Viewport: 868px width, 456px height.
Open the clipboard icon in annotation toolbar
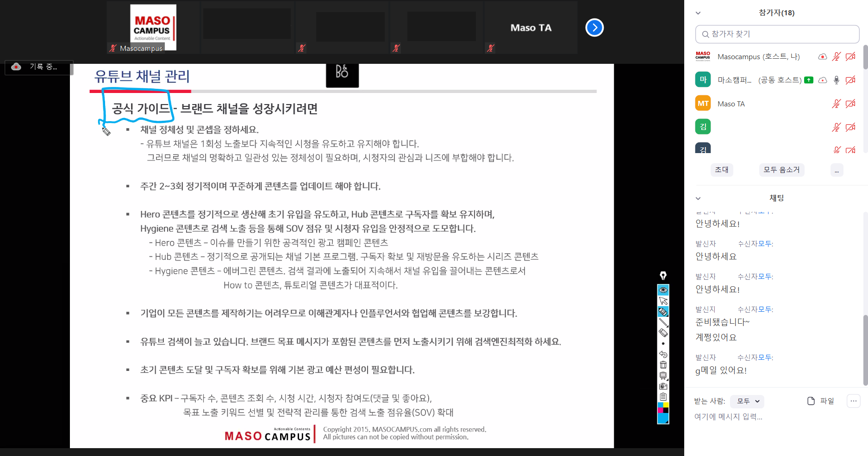tap(663, 397)
